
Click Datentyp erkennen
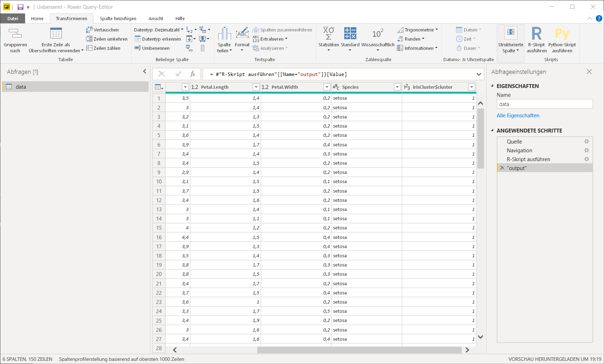pos(157,39)
